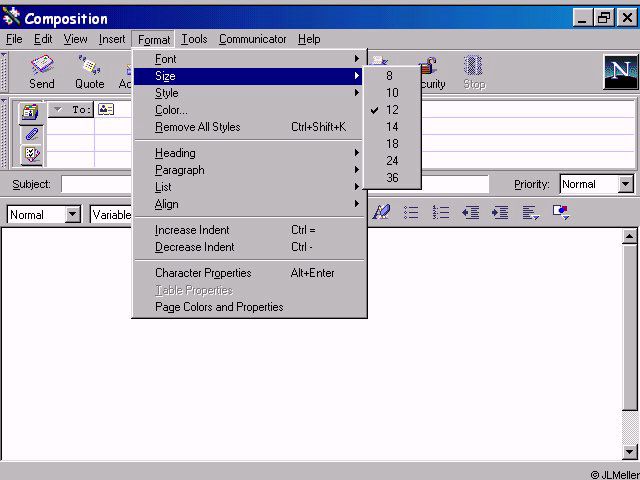Open the To: recipient type dropdown
The width and height of the screenshot is (640, 480).
pos(71,109)
